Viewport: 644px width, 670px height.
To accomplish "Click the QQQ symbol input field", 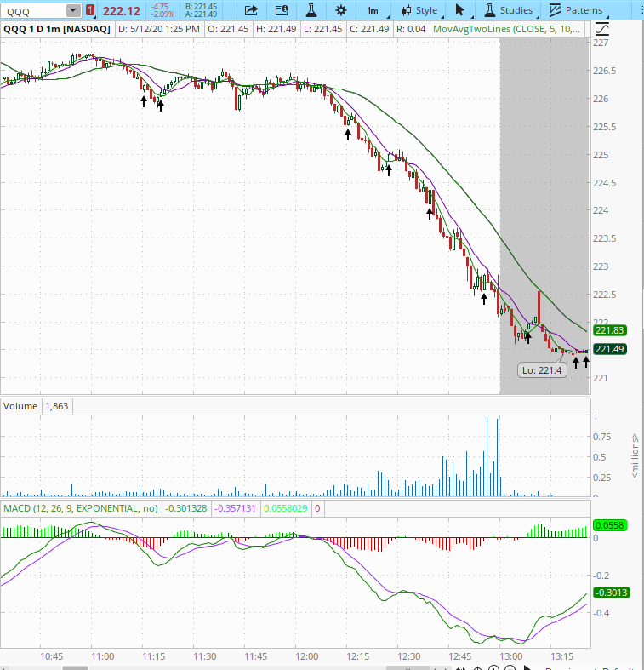I will 32,10.
